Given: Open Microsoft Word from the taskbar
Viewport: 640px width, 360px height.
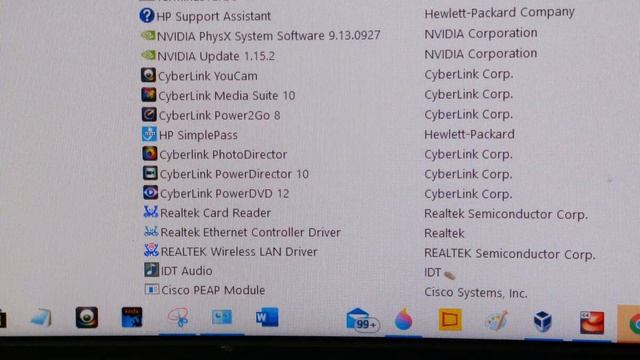Looking at the screenshot, I should click(x=267, y=317).
